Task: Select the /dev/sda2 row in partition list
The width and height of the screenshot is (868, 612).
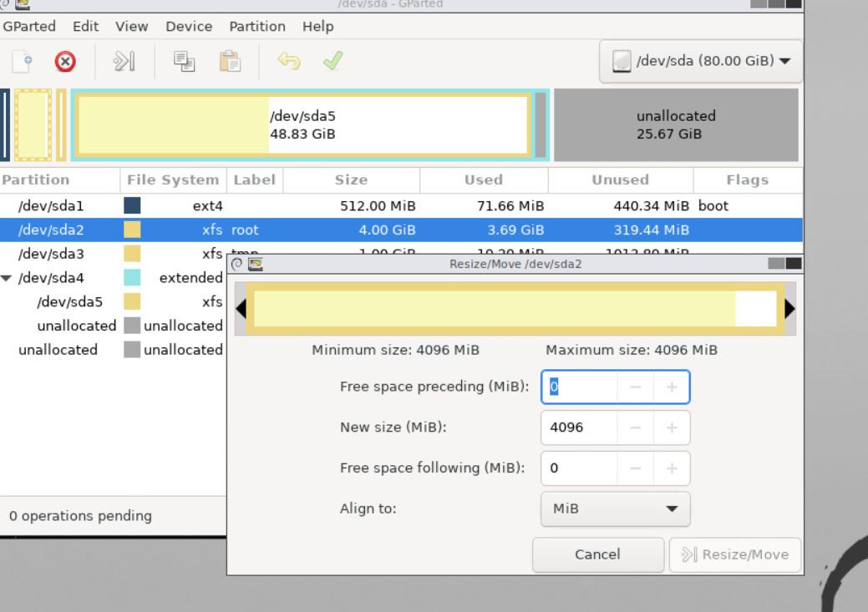Action: click(x=401, y=230)
